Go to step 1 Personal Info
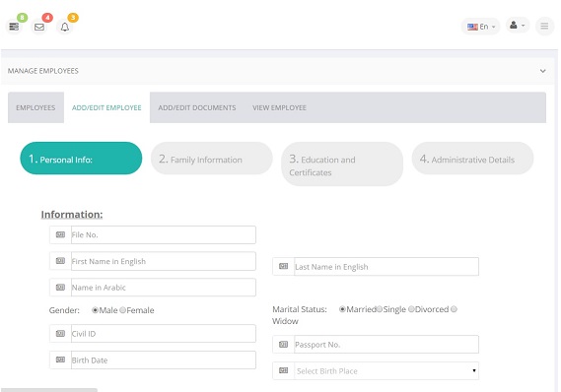The width and height of the screenshot is (561, 392). (81, 159)
